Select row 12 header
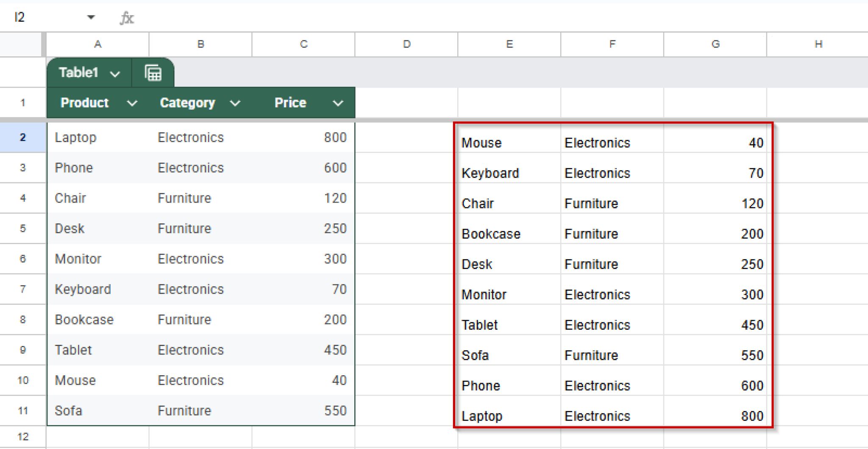Image resolution: width=868 pixels, height=449 pixels. (x=22, y=437)
